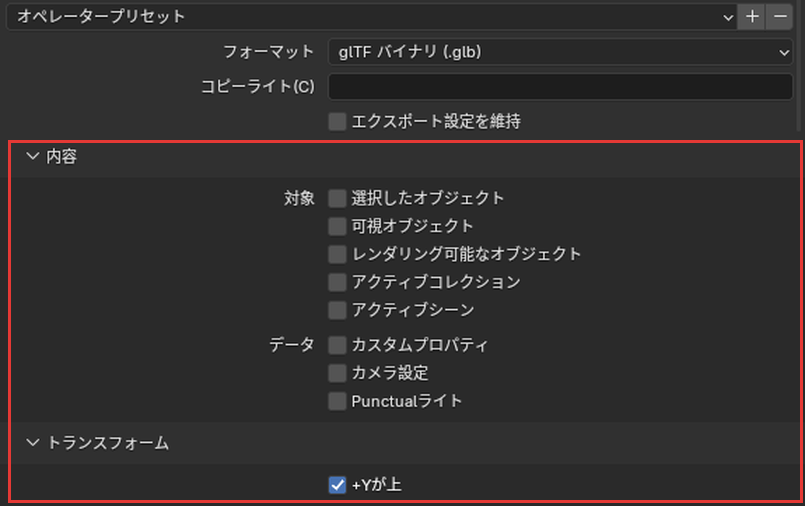The image size is (805, 506).
Task: Click the フォーマット label
Action: pyautogui.click(x=268, y=52)
